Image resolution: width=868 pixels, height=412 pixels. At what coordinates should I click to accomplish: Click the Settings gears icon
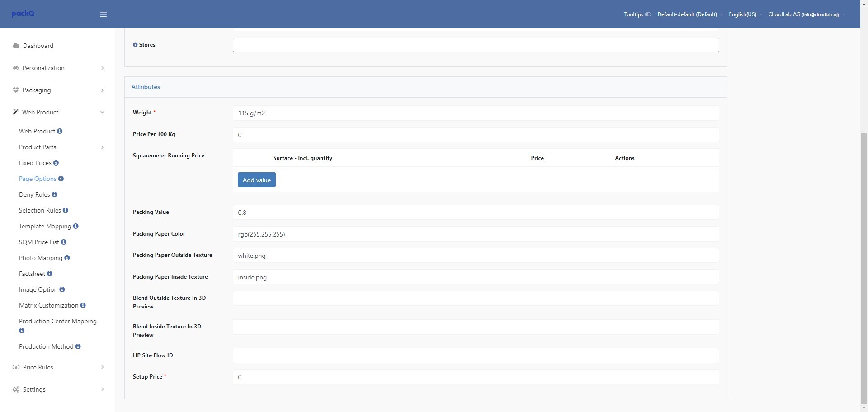(x=16, y=389)
